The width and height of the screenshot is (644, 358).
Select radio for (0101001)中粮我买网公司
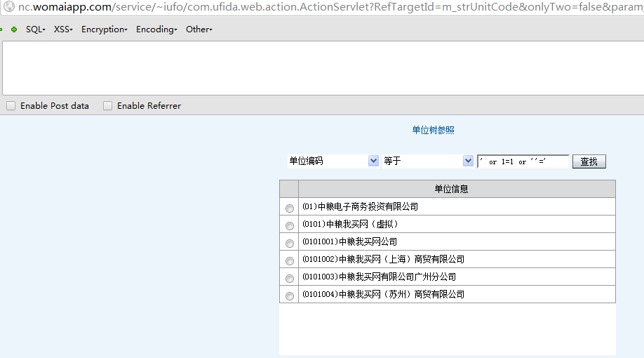pyautogui.click(x=290, y=244)
